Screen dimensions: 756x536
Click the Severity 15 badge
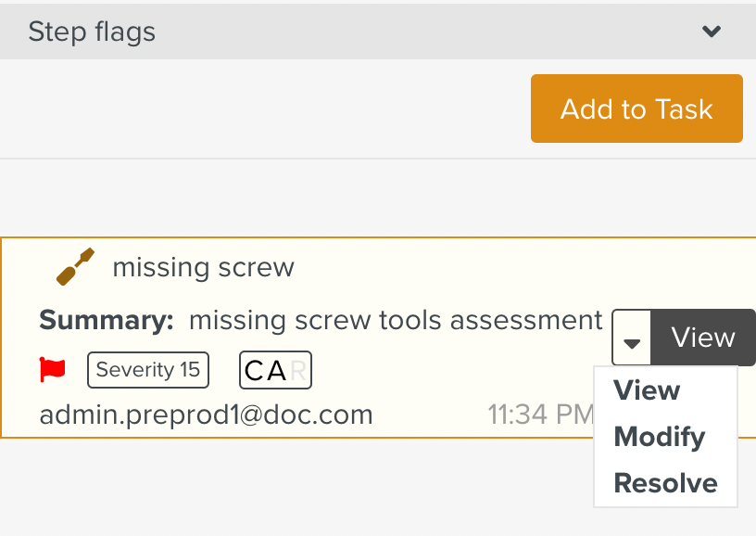pyautogui.click(x=148, y=369)
